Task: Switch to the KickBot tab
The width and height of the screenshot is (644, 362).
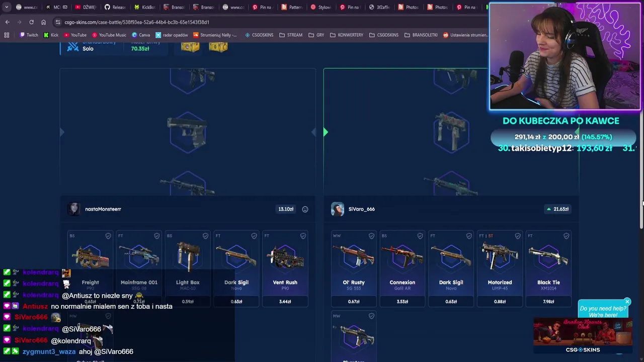Action: (145, 7)
